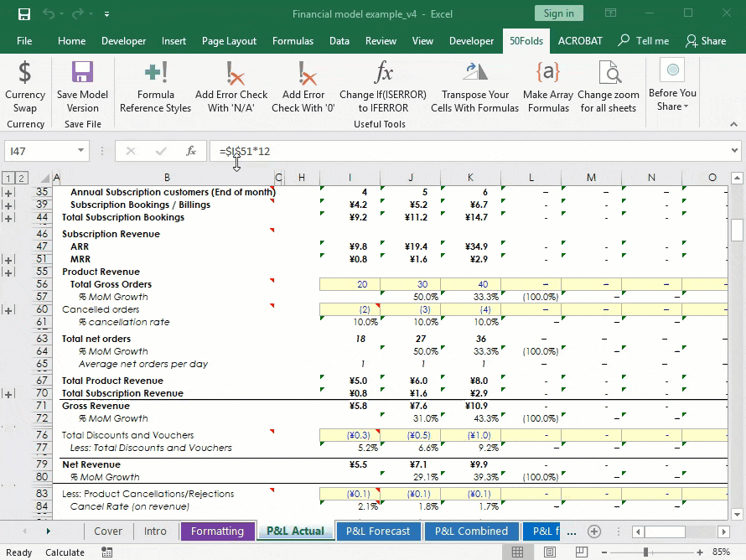Click zoom in plus button
This screenshot has width=746, height=560.
click(700, 552)
